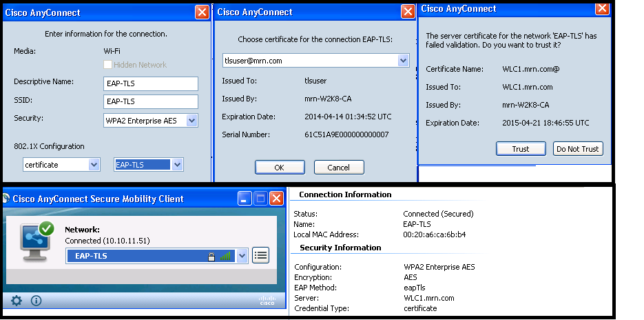Click the connected network monitor icon
Screen dimensions: 644x320
tap(33, 241)
